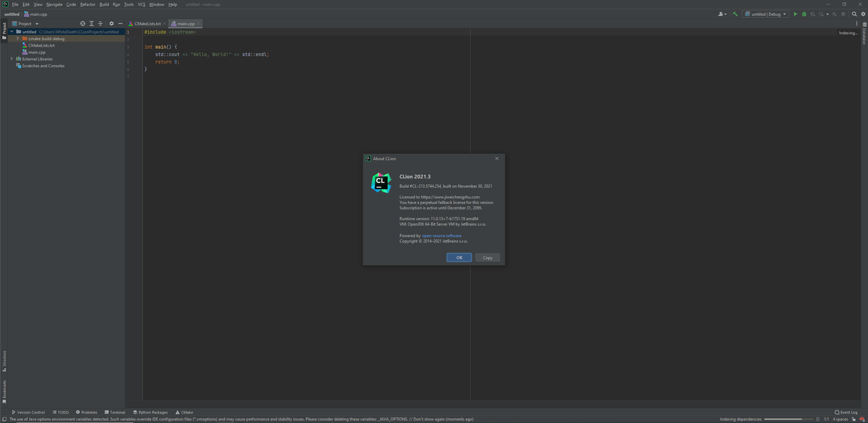The width and height of the screenshot is (868, 423).
Task: Pause indexing with the pause icon
Action: [x=818, y=419]
